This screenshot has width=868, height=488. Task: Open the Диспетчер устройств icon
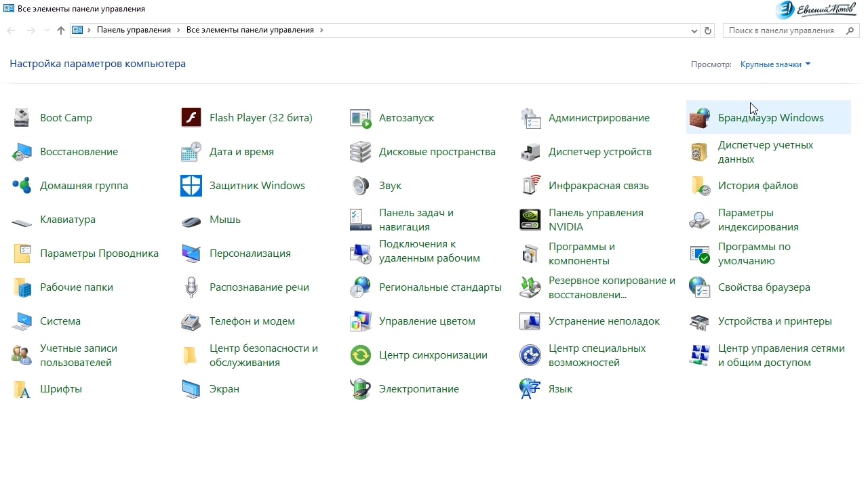click(530, 152)
